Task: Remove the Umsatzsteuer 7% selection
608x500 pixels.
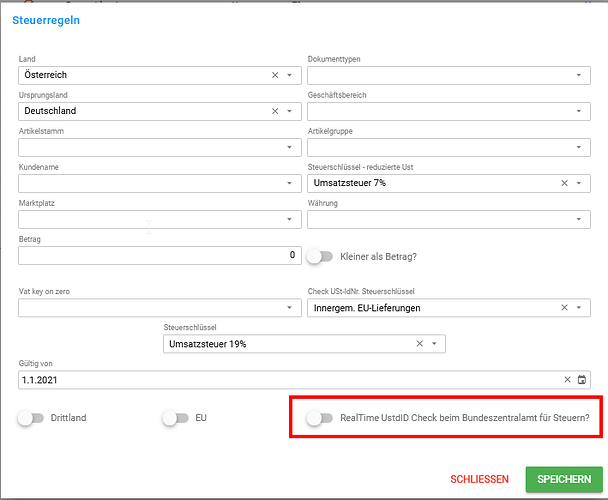Action: (565, 183)
